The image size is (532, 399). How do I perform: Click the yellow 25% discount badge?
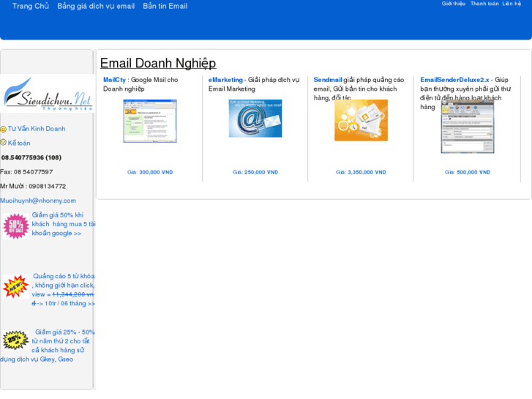[x=15, y=340]
